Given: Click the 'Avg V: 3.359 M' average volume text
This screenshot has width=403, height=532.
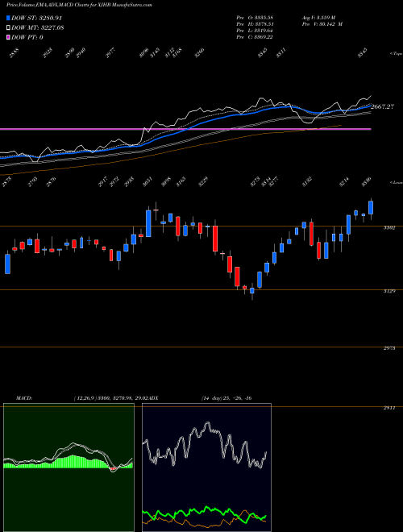Looking at the screenshot, I should click(x=318, y=17).
